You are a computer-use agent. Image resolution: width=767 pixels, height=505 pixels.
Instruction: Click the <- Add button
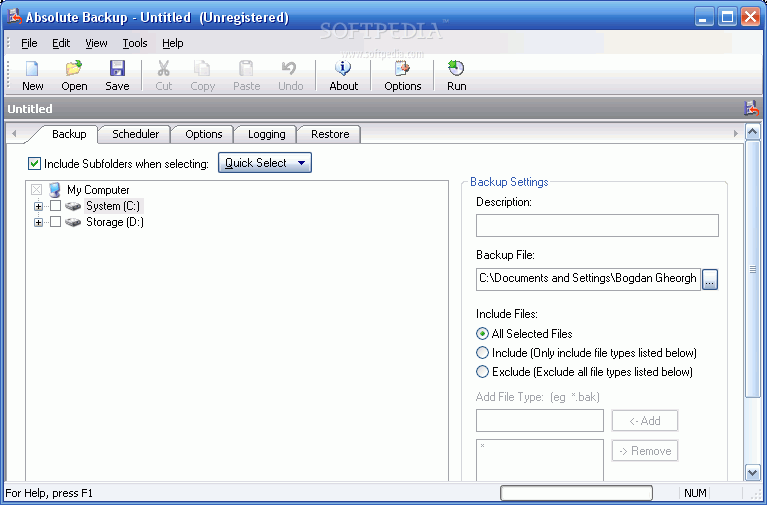click(645, 421)
